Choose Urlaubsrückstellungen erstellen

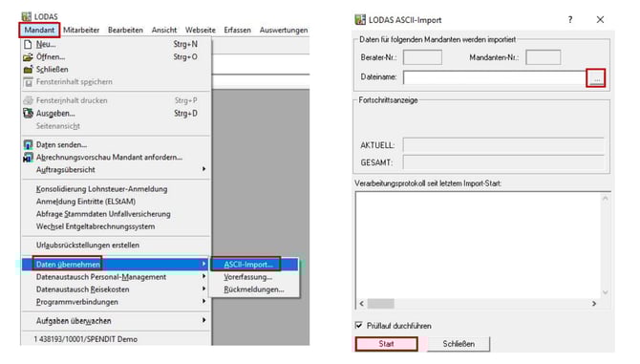point(88,246)
